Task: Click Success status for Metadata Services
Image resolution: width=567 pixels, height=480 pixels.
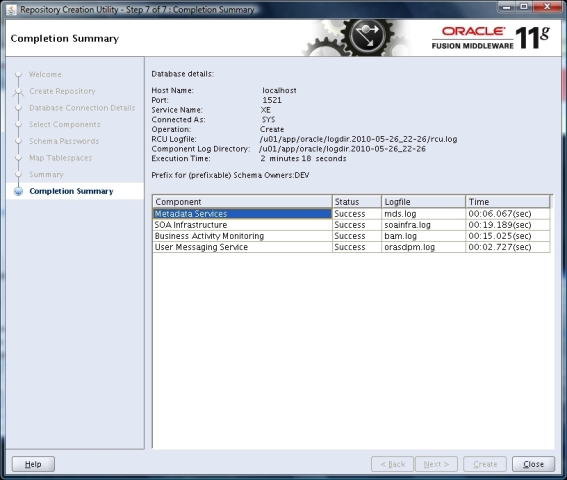Action: (357, 214)
